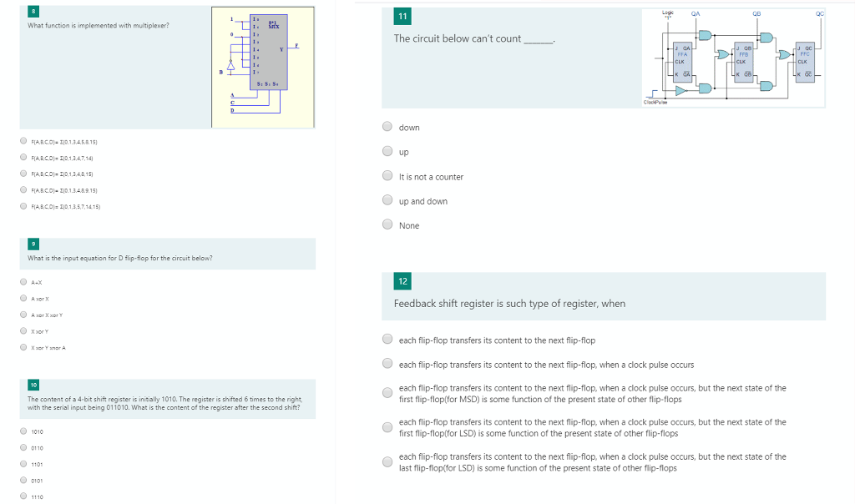855x504 pixels.
Task: Select F(A,B,C,D)= Σ(0,1,3,4,5,8,15) option
Action: [x=23, y=141]
